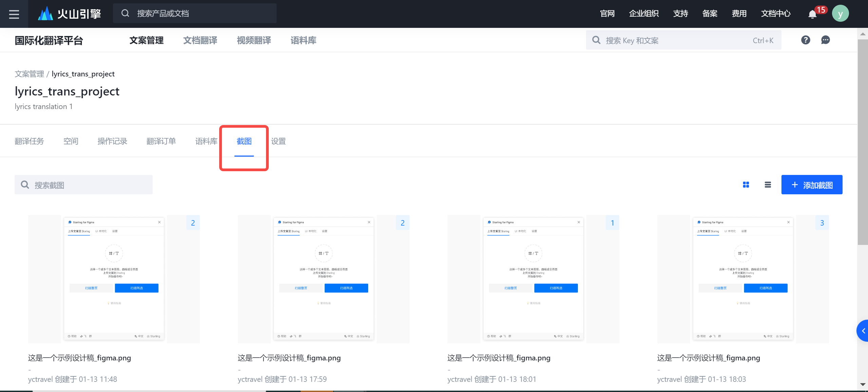The height and width of the screenshot is (392, 868).
Task: Open the 翻译任务 tab
Action: tap(29, 141)
